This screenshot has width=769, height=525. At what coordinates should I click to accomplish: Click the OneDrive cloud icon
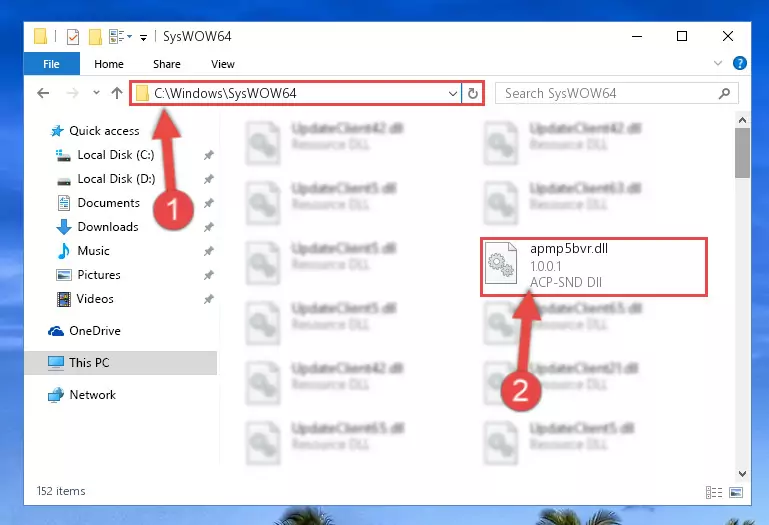click(x=56, y=332)
